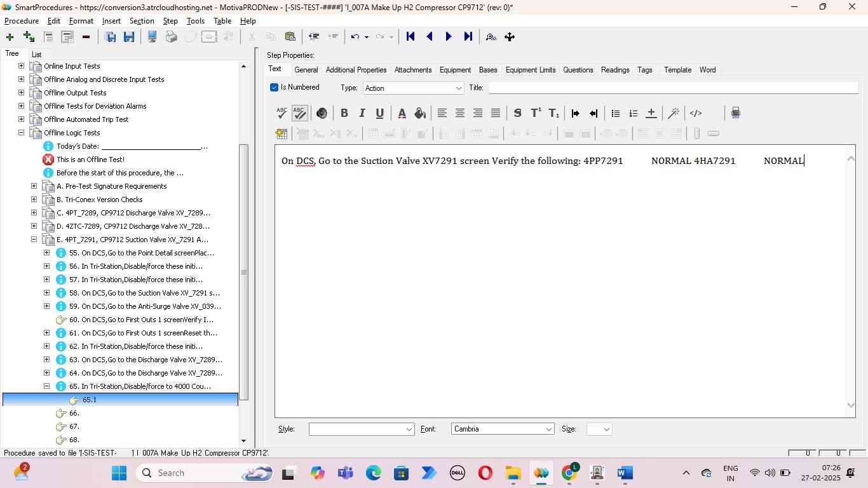This screenshot has height=488, width=868.
Task: Select step 66 in tree
Action: tap(74, 413)
